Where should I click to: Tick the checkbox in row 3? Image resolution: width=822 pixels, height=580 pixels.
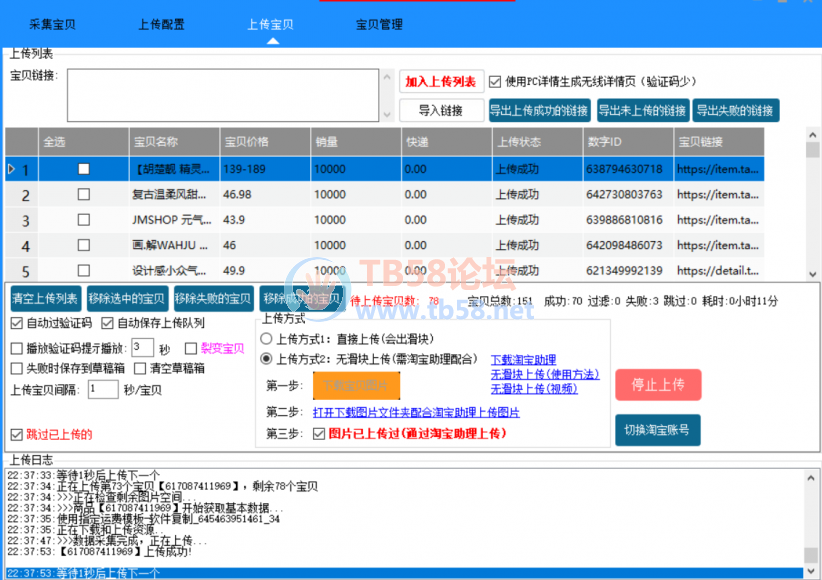[83, 220]
